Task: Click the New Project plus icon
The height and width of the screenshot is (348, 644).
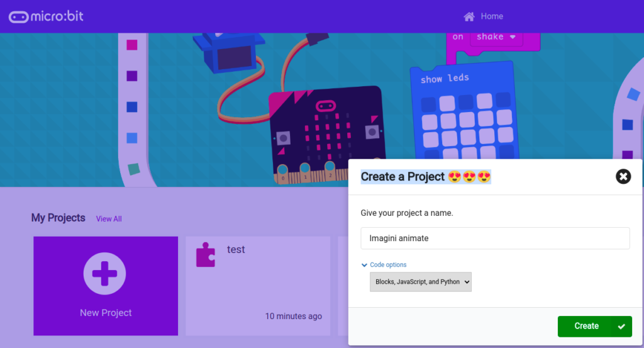Action: (104, 274)
